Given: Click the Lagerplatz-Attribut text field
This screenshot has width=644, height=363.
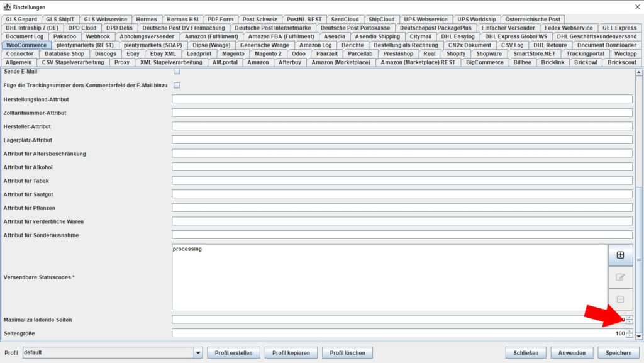Looking at the screenshot, I should (402, 140).
